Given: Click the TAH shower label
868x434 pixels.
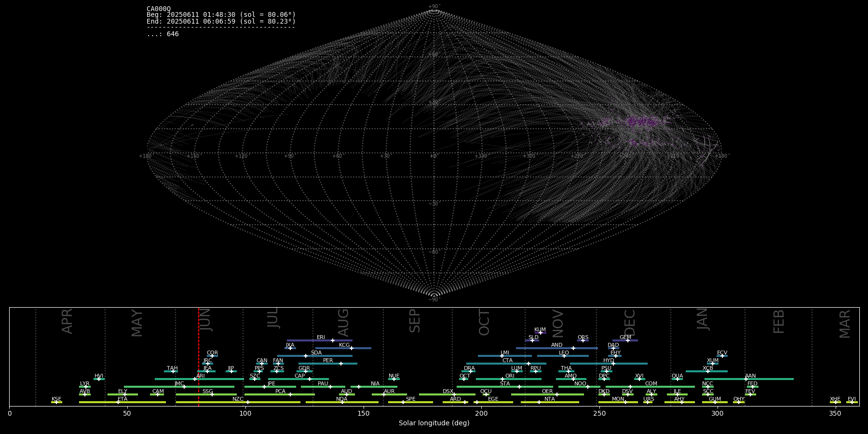Looking at the screenshot, I should [172, 368].
